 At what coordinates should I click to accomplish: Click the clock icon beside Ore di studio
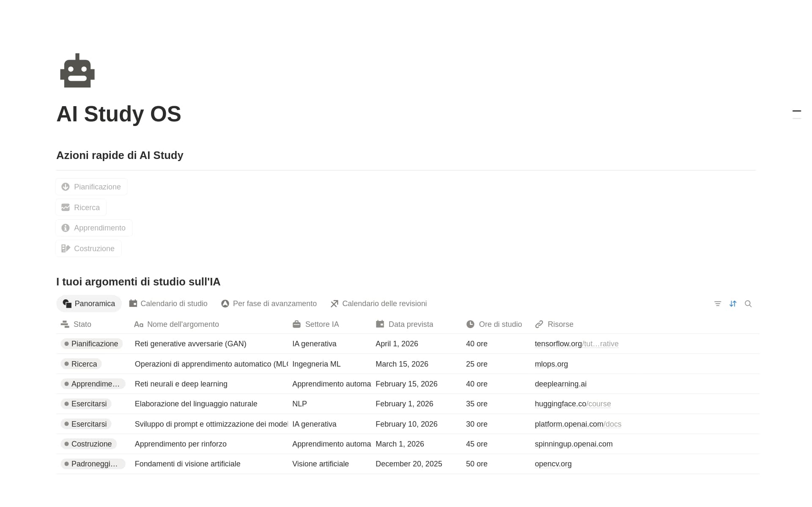[470, 324]
